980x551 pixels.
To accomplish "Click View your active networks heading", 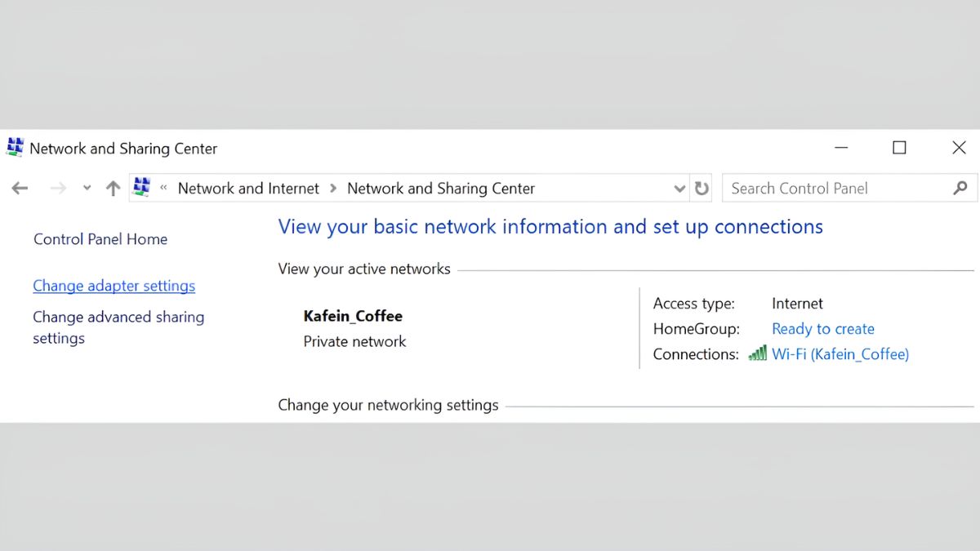I will point(364,269).
